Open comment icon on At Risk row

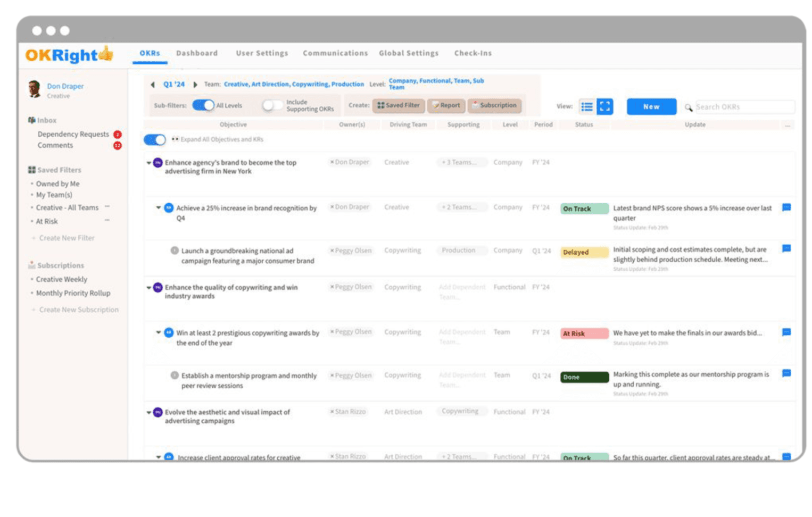click(x=786, y=332)
